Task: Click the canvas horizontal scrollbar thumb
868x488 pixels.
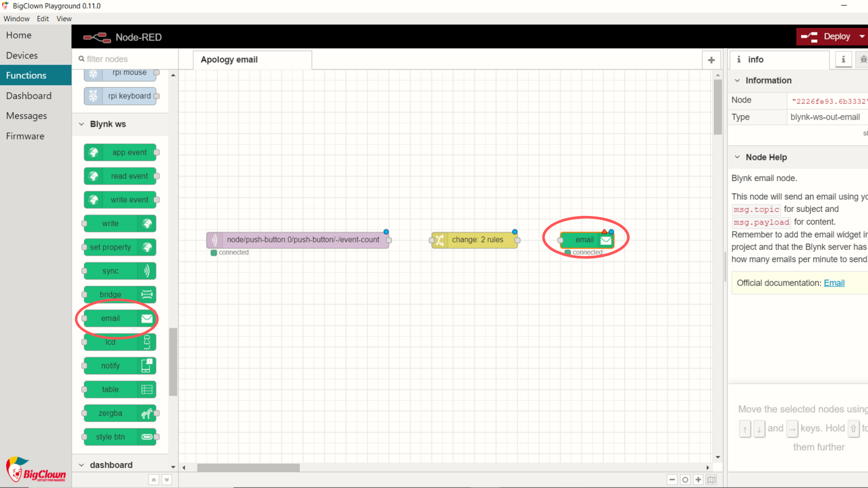Action: pyautogui.click(x=248, y=468)
